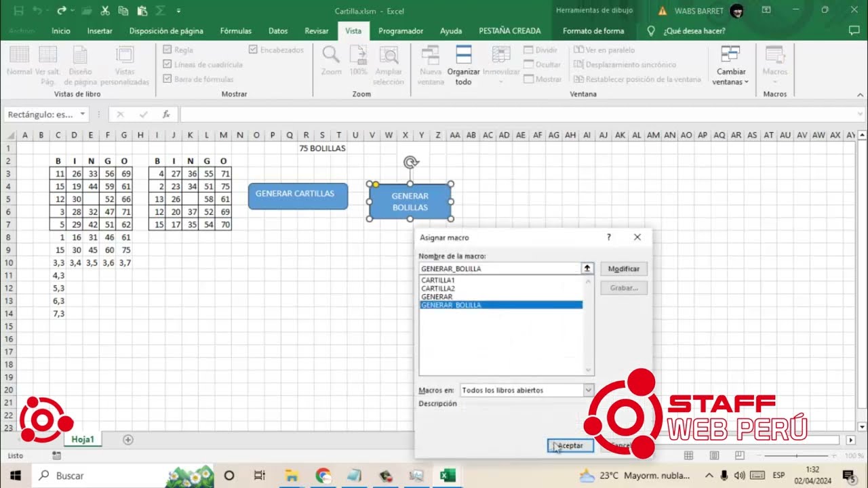Click the Modificar button
The height and width of the screenshot is (488, 868).
pyautogui.click(x=624, y=269)
